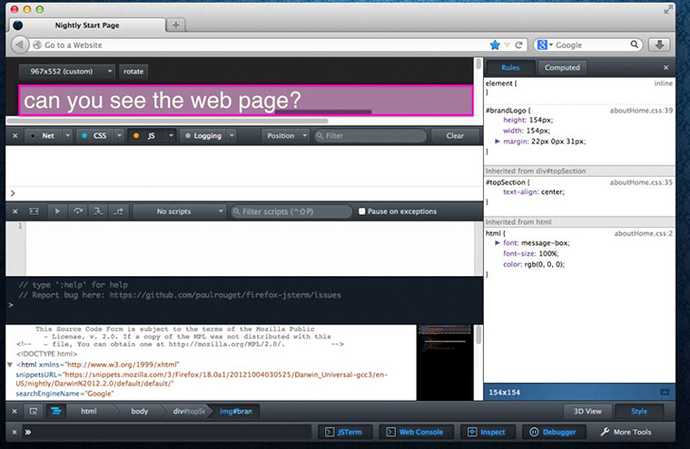The height and width of the screenshot is (449, 690).
Task: Open the Downloads arrow button
Action: pos(660,45)
